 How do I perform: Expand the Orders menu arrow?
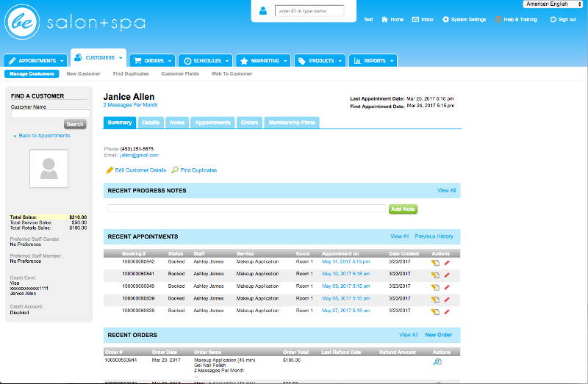(x=170, y=61)
